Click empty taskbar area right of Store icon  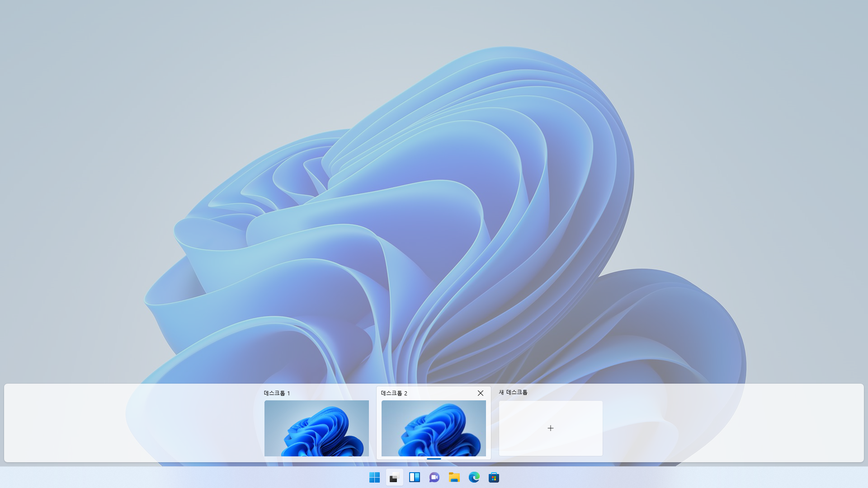tap(678, 477)
